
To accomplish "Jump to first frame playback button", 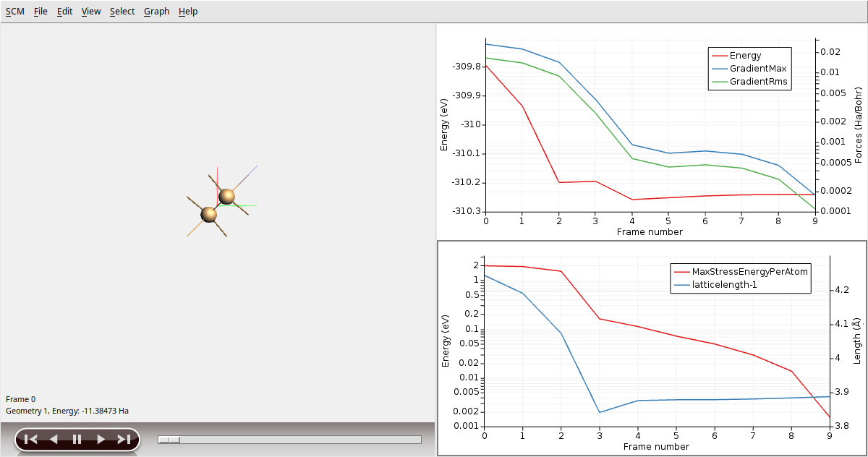I will coord(30,439).
